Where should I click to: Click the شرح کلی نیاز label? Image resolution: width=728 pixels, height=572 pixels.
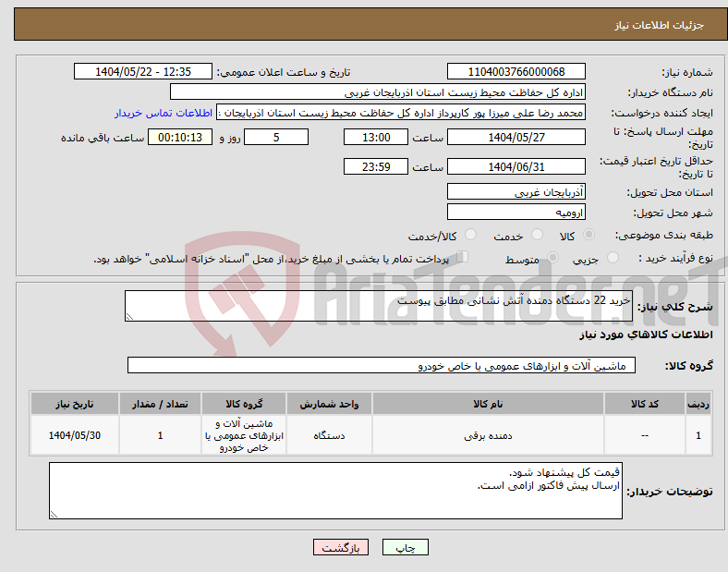(674, 307)
